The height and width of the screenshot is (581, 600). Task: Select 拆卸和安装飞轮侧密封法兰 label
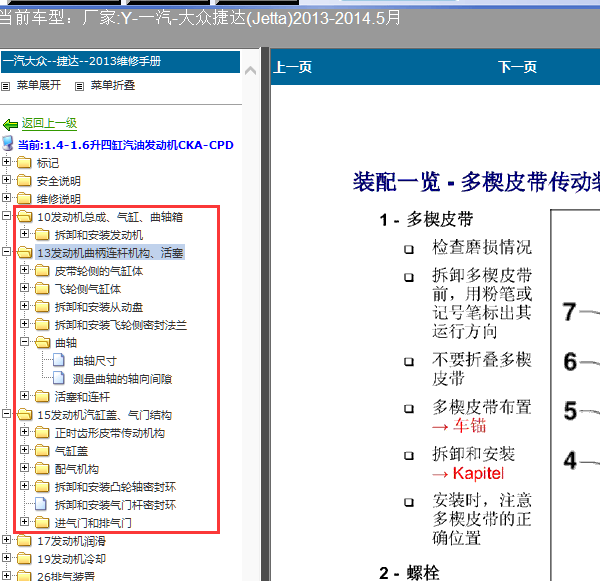click(x=121, y=325)
